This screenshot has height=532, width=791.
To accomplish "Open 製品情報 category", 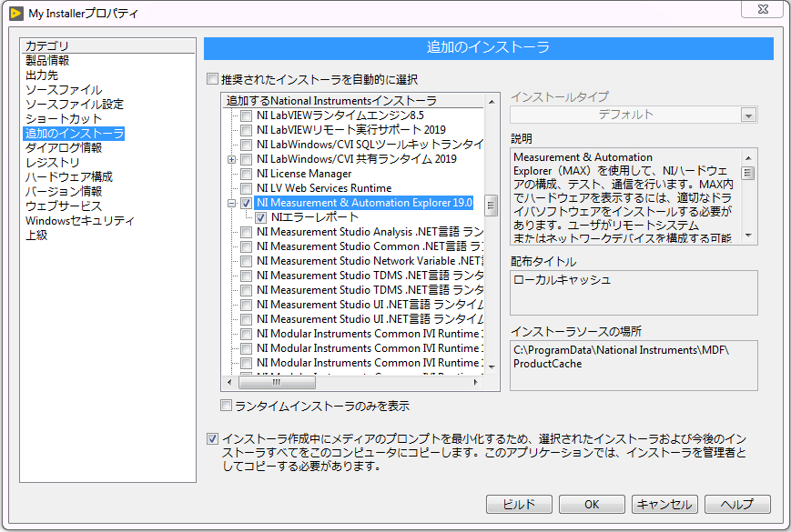I will [x=47, y=60].
